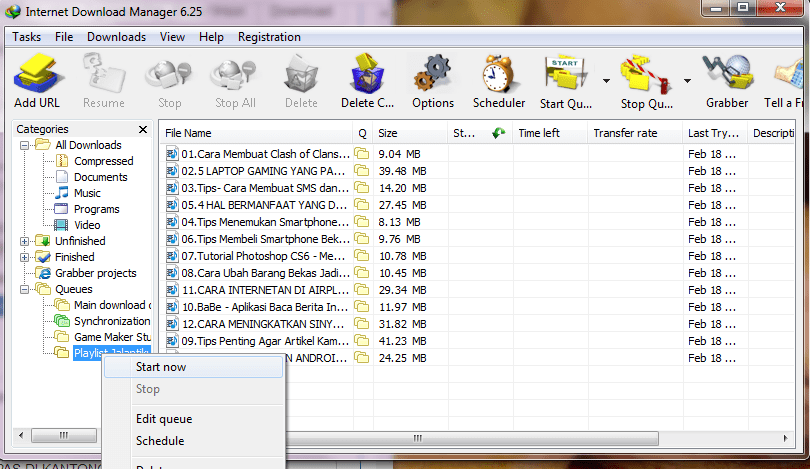Screen dimensions: 810x469
Task: Open the Downloads menu
Action: tap(116, 37)
